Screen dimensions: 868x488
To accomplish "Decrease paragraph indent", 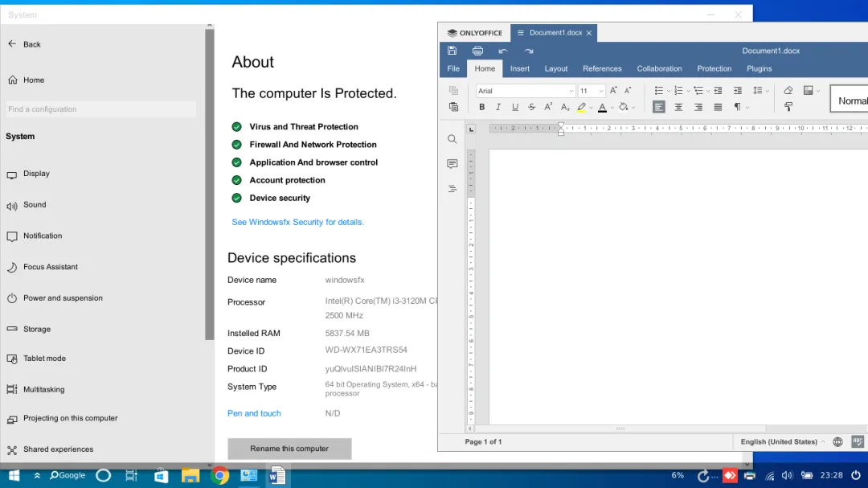I will point(718,90).
